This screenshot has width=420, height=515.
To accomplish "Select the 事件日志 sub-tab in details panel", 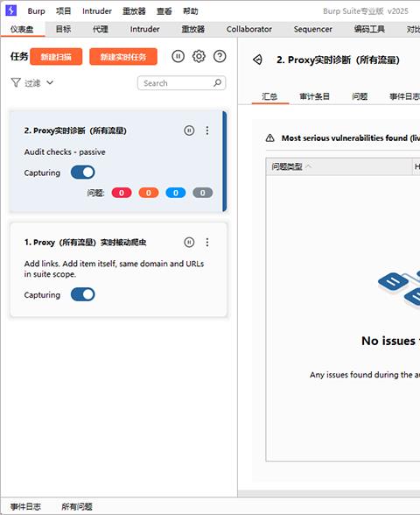I will pyautogui.click(x=404, y=96).
